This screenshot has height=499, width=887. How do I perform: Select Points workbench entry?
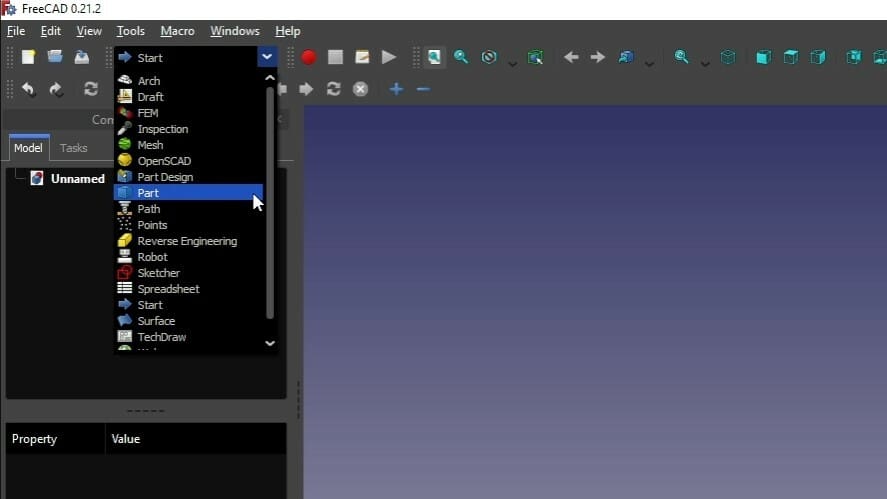point(189,225)
